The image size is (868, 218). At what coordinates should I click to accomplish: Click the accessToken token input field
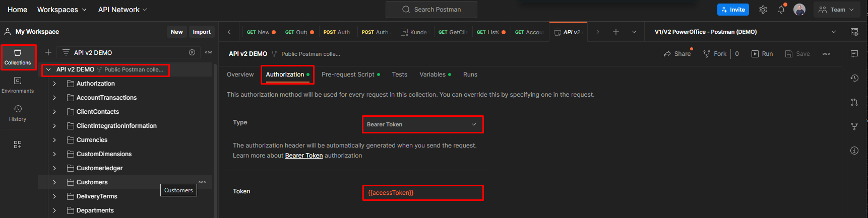click(x=422, y=193)
